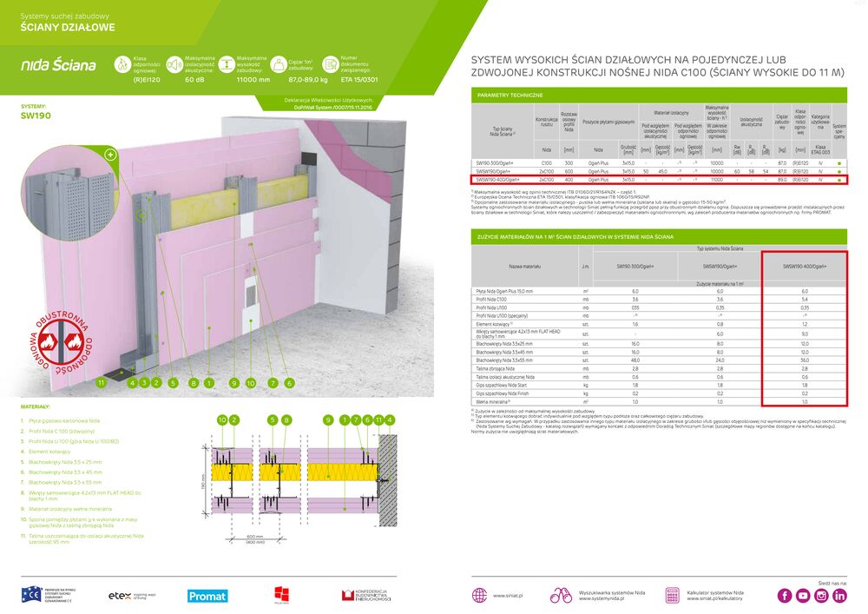This screenshot has width=868, height=614.
Task: Open the Facebook social icon
Action: (784, 595)
